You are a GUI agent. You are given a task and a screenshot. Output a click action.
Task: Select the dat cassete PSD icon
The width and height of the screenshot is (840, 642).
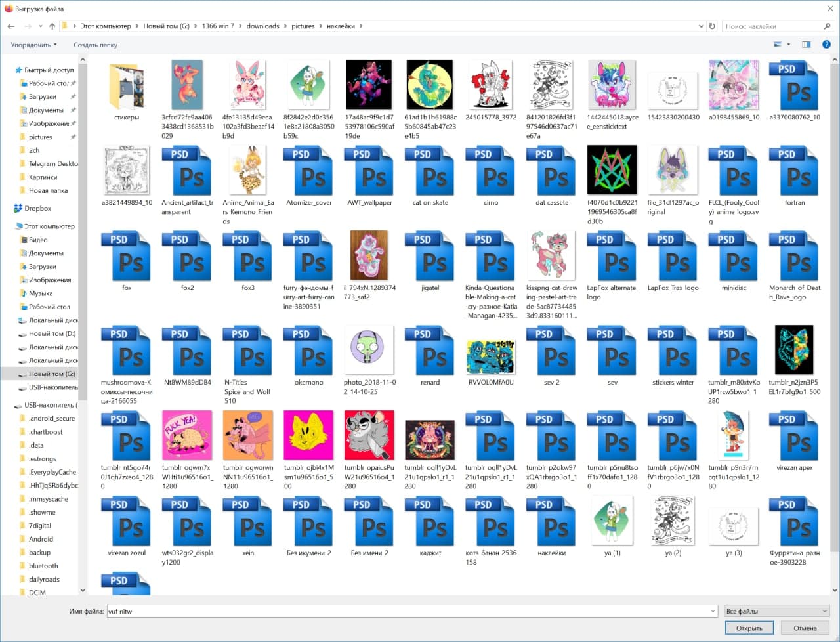[552, 171]
